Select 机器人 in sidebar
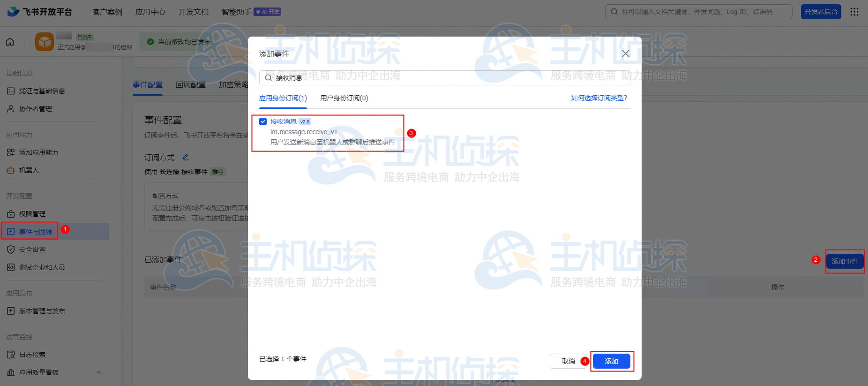The height and width of the screenshot is (386, 868). point(29,170)
